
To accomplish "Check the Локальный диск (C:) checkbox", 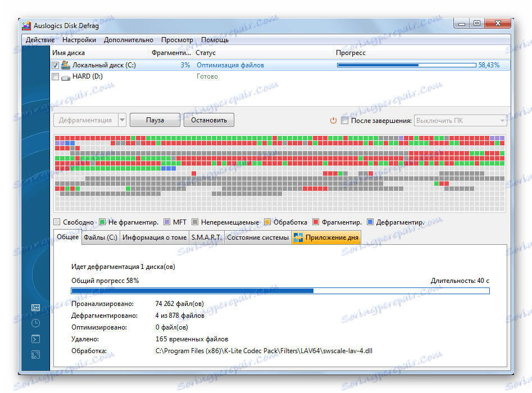I will (x=55, y=65).
